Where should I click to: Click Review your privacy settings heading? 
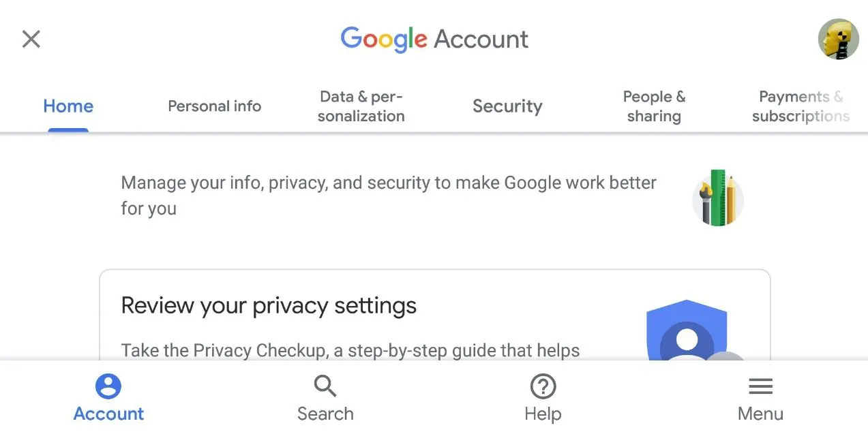tap(269, 305)
